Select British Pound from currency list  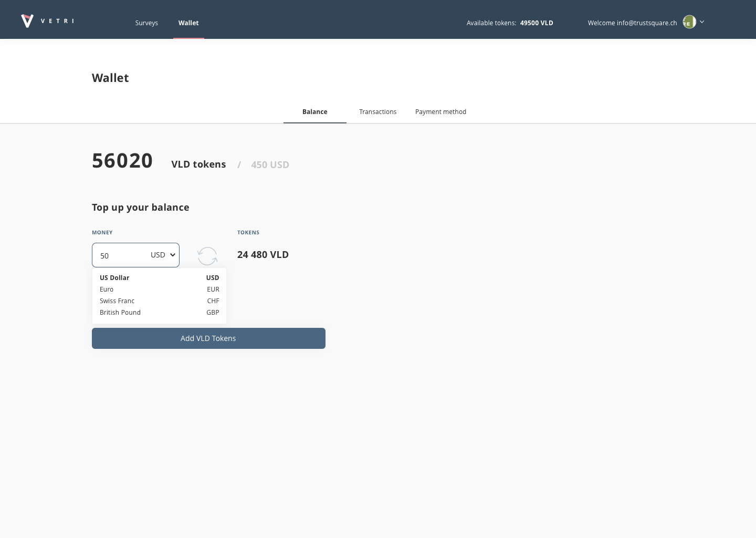coord(160,312)
